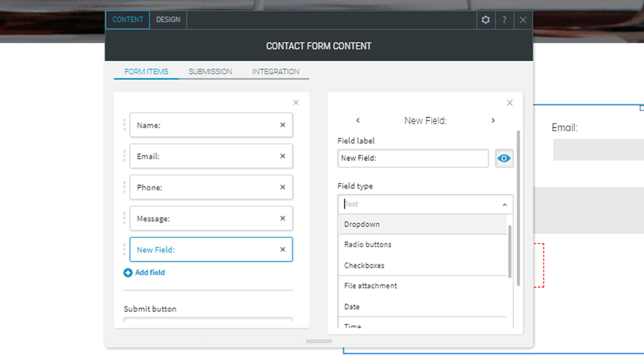Delete the Email field using its X
Screen dimensions: 644x364
[282, 156]
